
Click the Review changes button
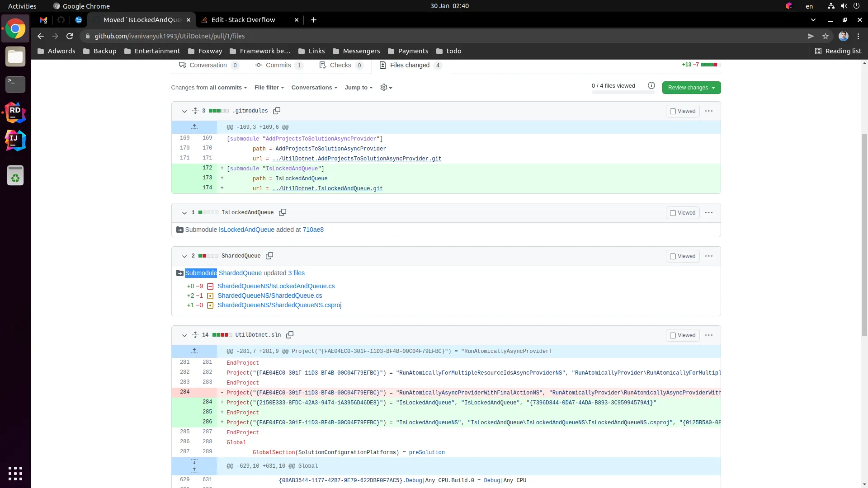click(x=691, y=88)
